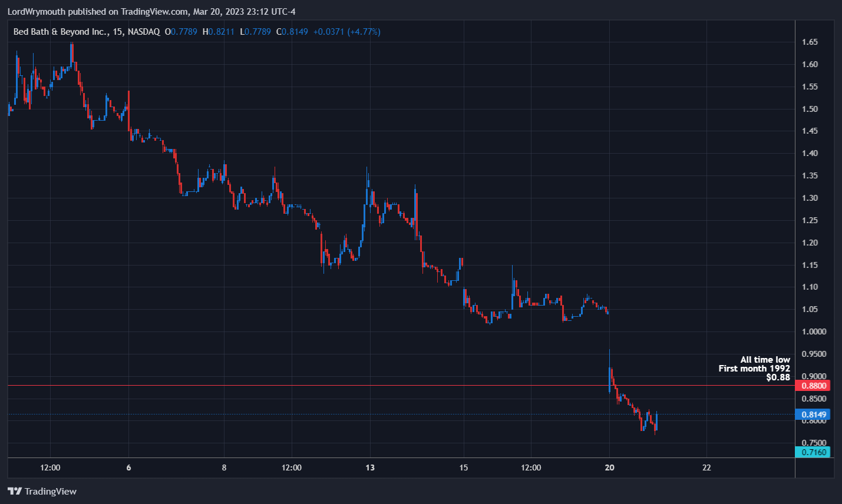This screenshot has height=504, width=842.
Task: Click the 1.50 price axis label
Action: click(x=810, y=109)
